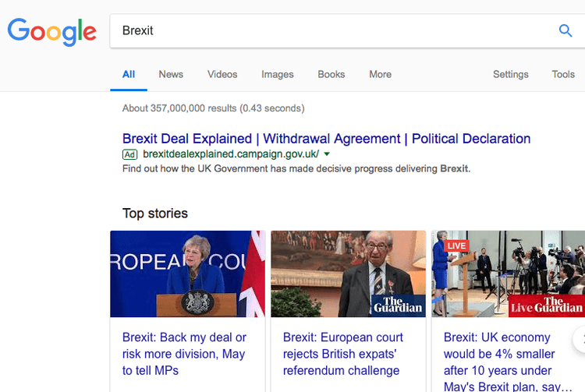The image size is (585, 392).
Task: Click the Theresa May podium thumbnail
Action: coord(187,274)
